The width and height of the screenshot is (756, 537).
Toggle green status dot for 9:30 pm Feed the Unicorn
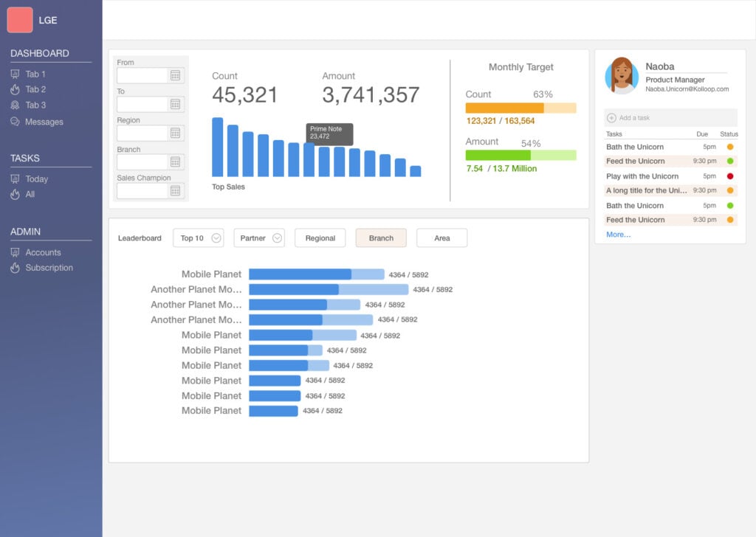(730, 162)
